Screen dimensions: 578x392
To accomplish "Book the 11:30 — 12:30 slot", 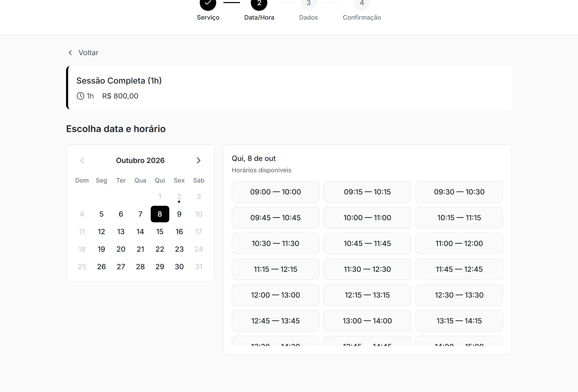I will coord(367,269).
